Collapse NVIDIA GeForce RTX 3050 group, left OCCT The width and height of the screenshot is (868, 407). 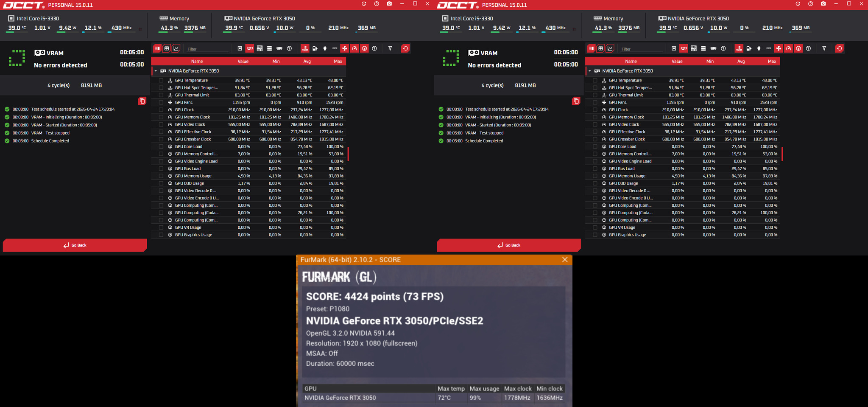[156, 71]
